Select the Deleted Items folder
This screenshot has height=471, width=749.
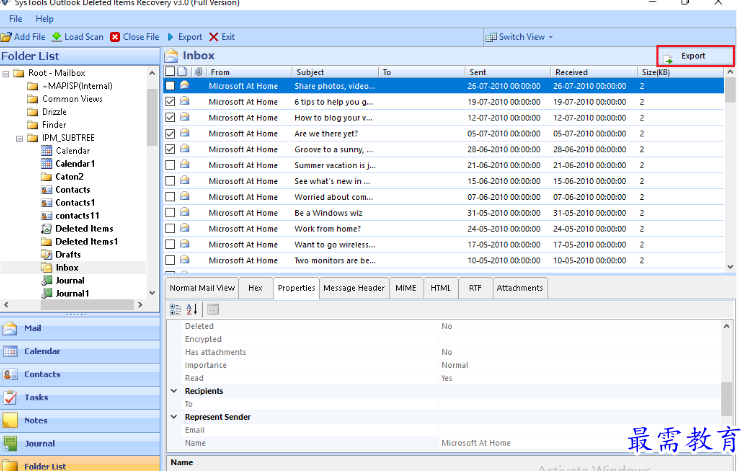(84, 228)
